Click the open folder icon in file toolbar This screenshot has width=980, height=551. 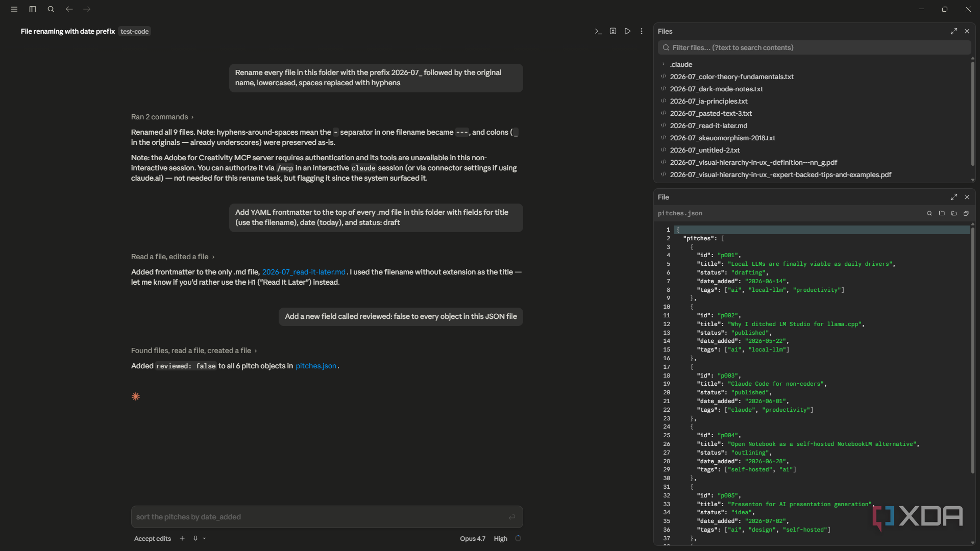tap(954, 213)
